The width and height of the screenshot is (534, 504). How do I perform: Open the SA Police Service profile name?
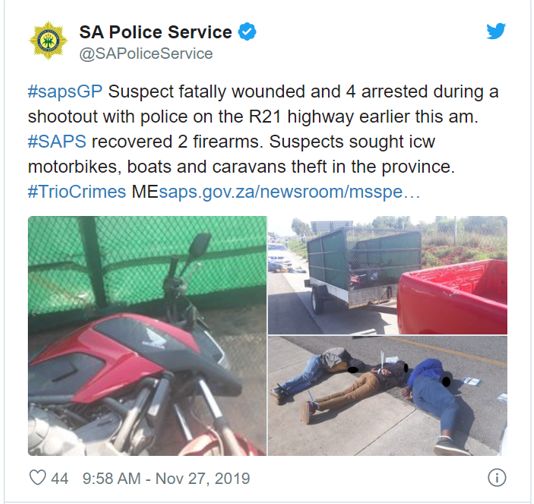156,32
